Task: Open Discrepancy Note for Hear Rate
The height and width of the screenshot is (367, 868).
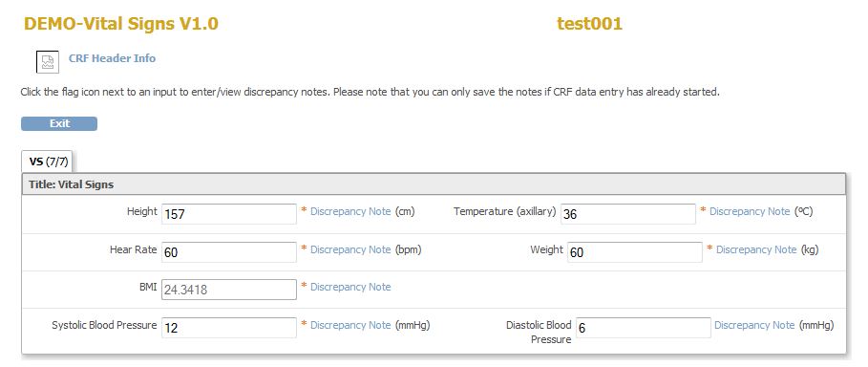Action: click(350, 249)
